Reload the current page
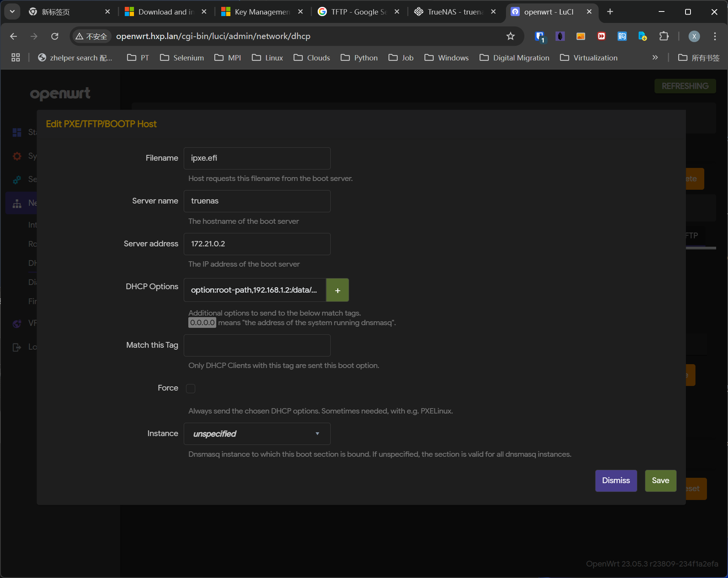 tap(55, 36)
